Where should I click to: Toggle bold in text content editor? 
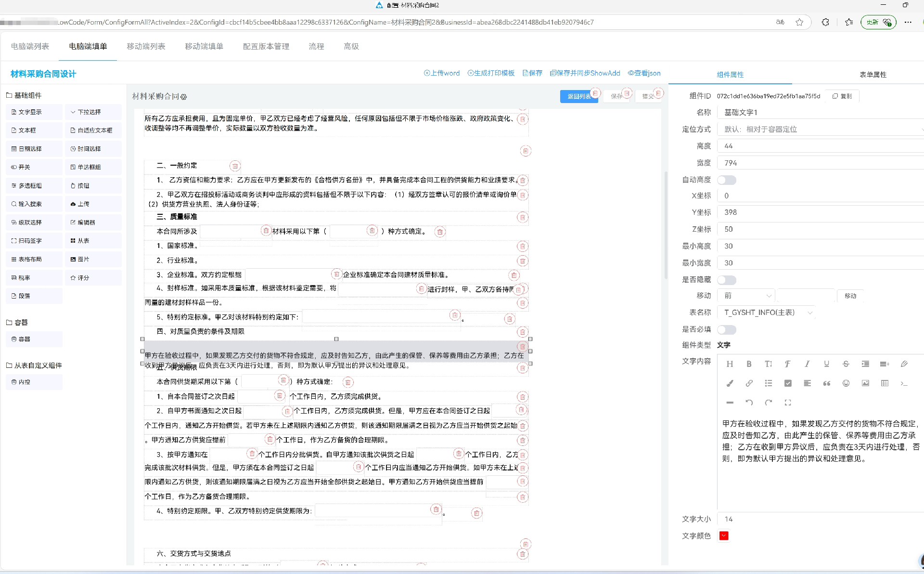[x=749, y=364]
